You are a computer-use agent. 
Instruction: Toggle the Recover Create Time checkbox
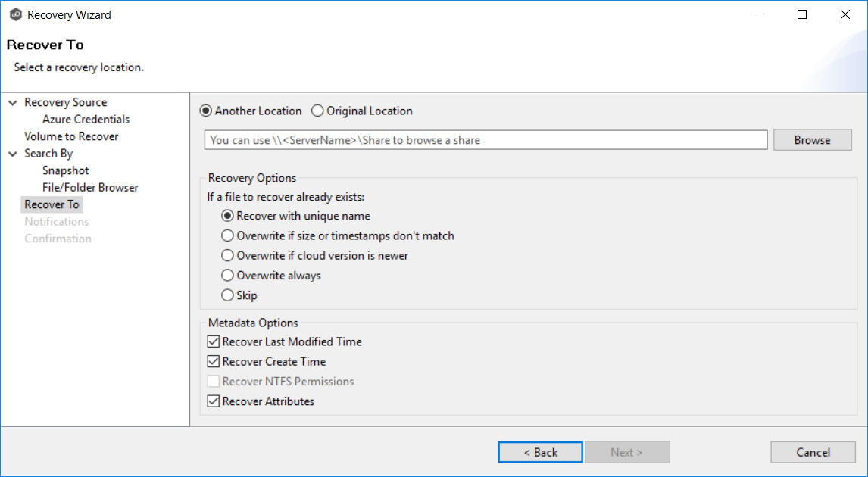[213, 362]
